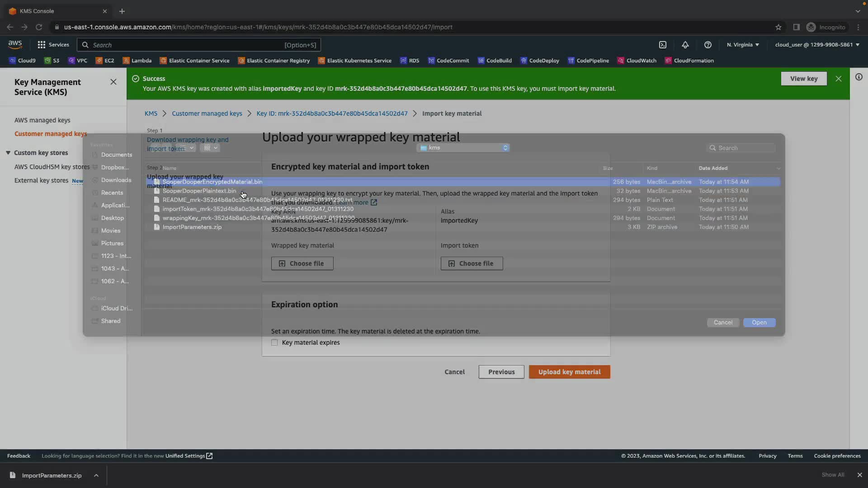
Task: Click the info panel icon
Action: click(x=859, y=77)
